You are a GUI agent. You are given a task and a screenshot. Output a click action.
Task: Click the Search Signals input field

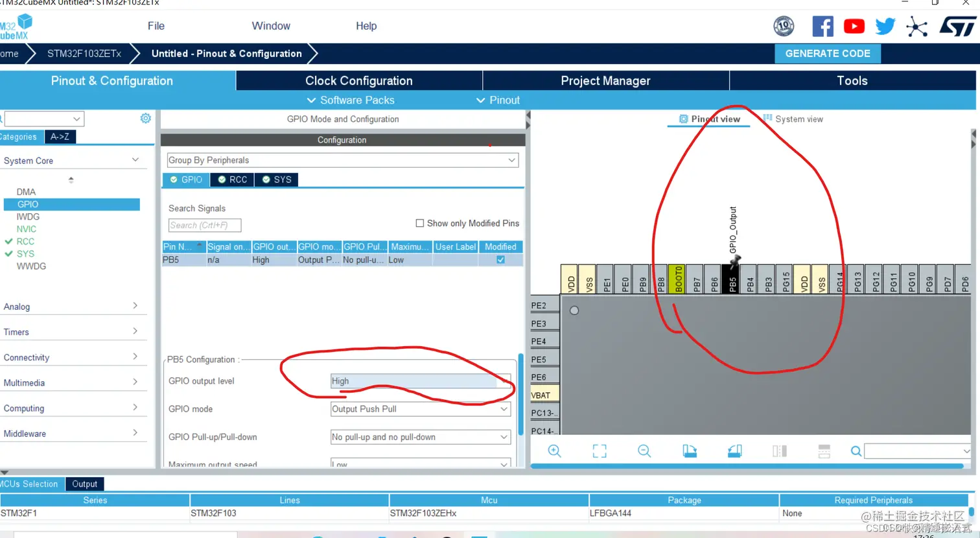click(x=205, y=225)
